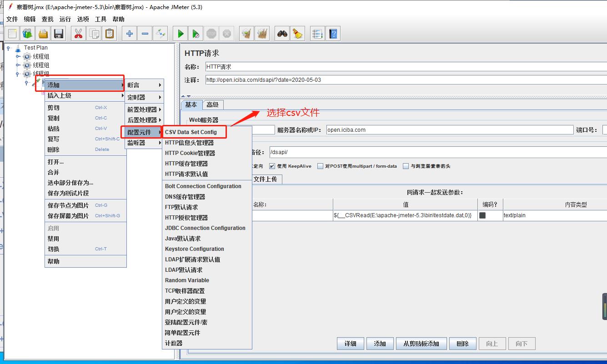The image size is (607, 364).
Task: Expand the 断言 submenu
Action: tap(144, 85)
